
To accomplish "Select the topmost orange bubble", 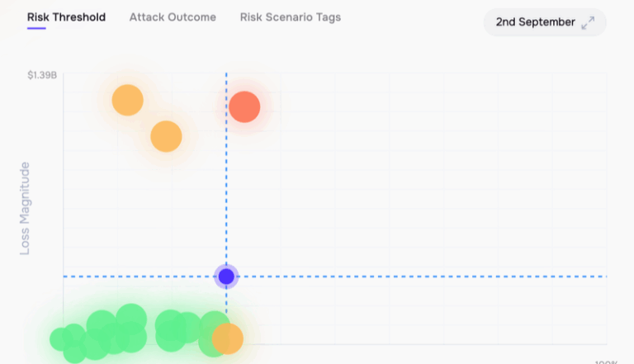I will coord(128,101).
